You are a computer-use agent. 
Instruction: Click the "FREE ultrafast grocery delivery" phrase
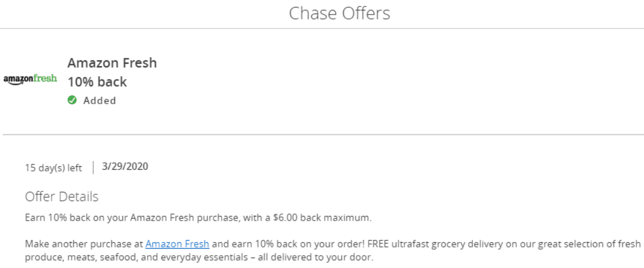point(428,244)
